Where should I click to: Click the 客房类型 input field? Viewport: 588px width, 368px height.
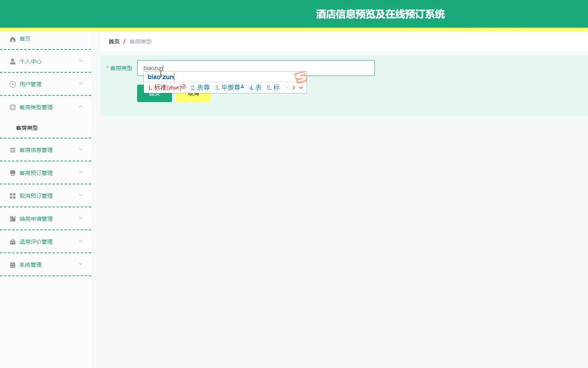[256, 68]
